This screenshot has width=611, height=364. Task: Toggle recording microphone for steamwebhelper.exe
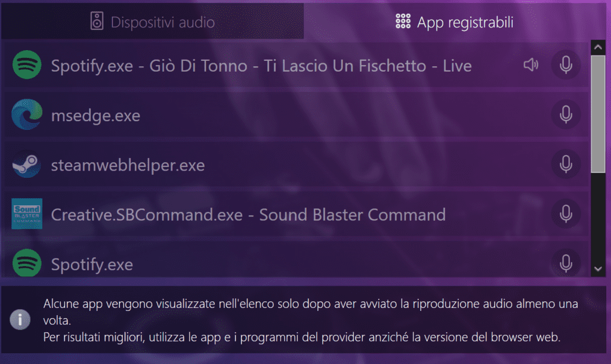(566, 164)
